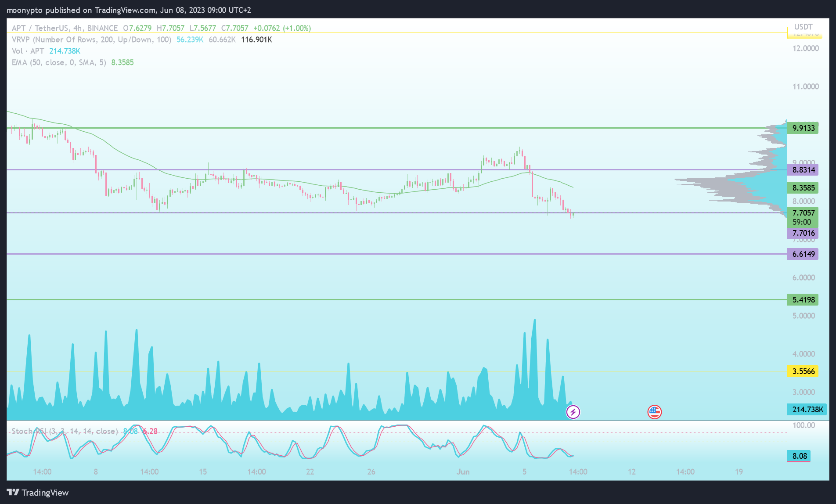Viewport: 836px width, 504px height.
Task: Click the 12.0000 price axis label
Action: pos(806,48)
